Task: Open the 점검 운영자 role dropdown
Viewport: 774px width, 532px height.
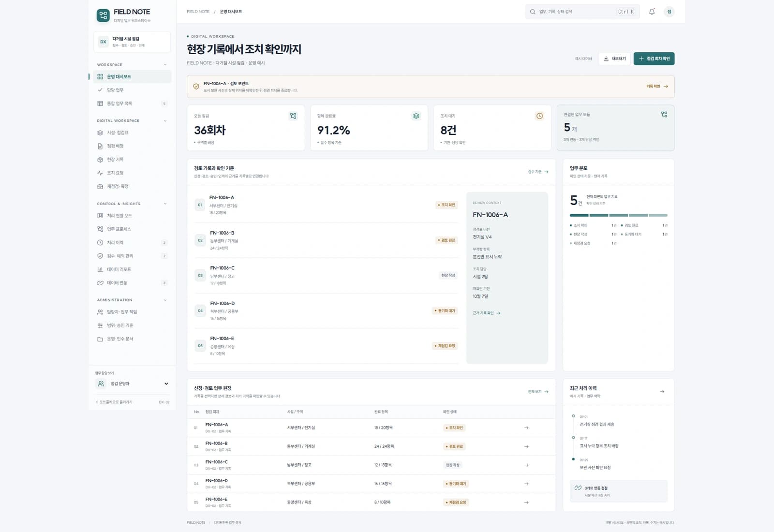Action: click(132, 384)
